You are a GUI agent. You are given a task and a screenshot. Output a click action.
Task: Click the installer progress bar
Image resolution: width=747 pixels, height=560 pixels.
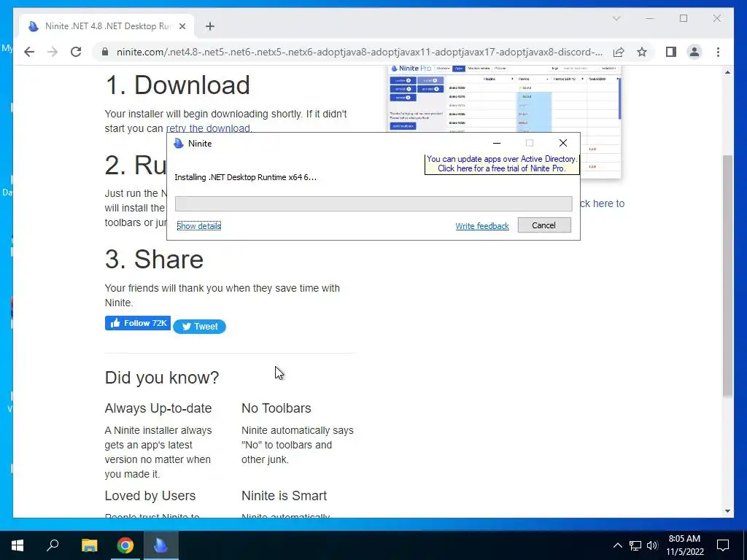[373, 204]
